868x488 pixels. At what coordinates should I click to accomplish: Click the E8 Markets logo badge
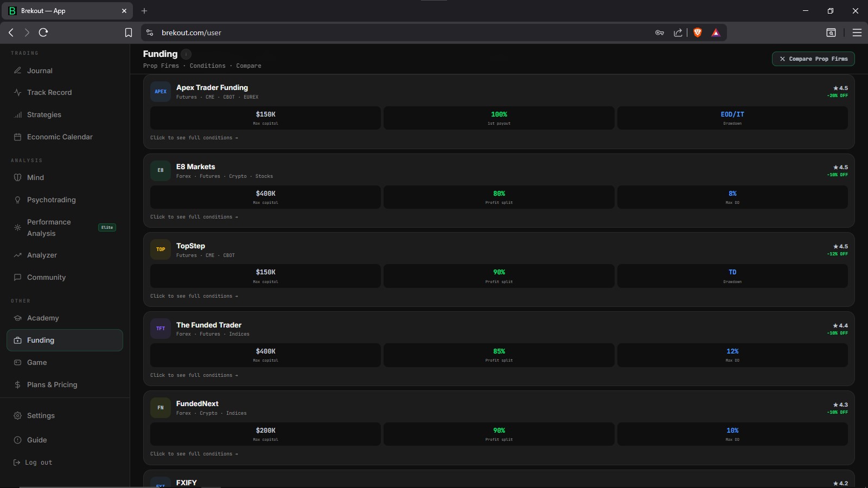pyautogui.click(x=161, y=170)
